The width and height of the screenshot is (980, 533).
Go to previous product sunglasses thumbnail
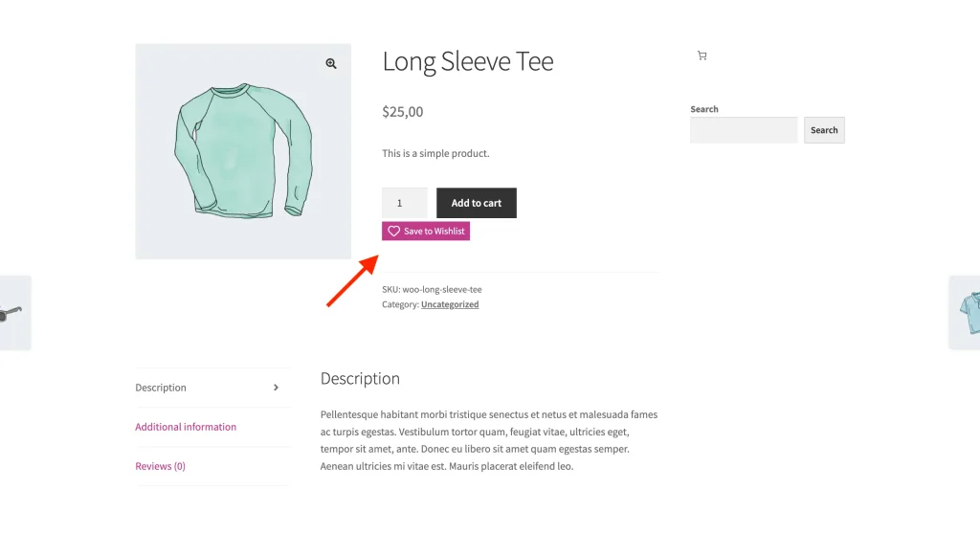pos(11,313)
